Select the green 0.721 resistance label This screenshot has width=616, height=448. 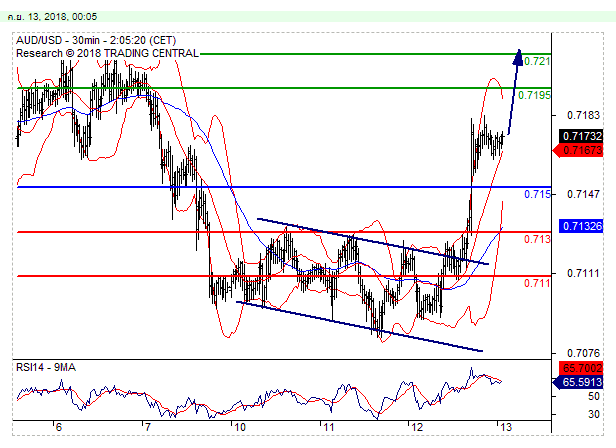click(x=537, y=61)
